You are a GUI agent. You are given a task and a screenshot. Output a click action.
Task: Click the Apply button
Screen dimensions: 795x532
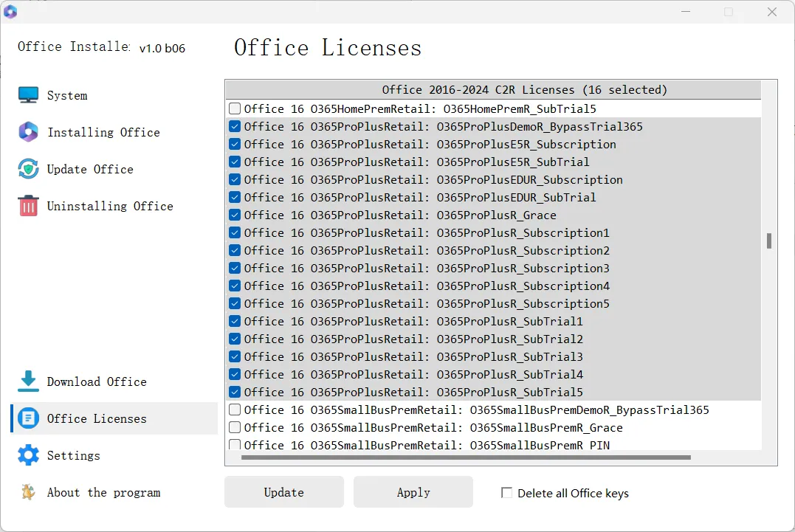pos(413,492)
